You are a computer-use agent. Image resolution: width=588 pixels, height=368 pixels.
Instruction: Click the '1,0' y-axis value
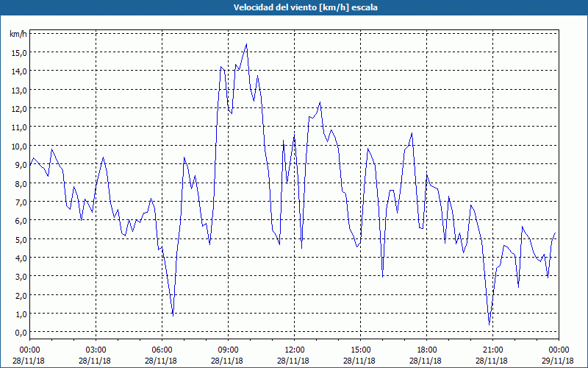click(21, 314)
